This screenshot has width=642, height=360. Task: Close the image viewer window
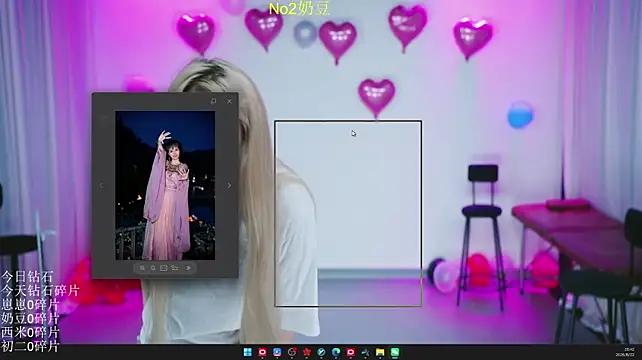229,101
